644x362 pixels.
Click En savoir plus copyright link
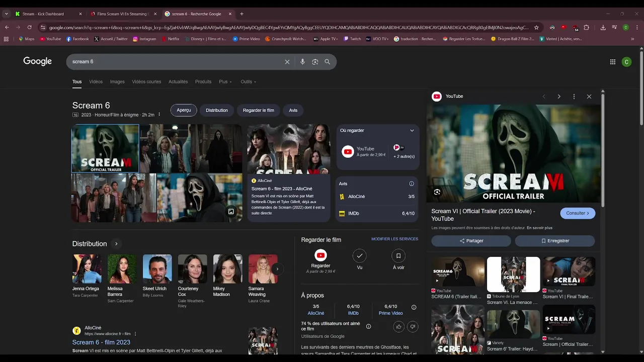539,228
